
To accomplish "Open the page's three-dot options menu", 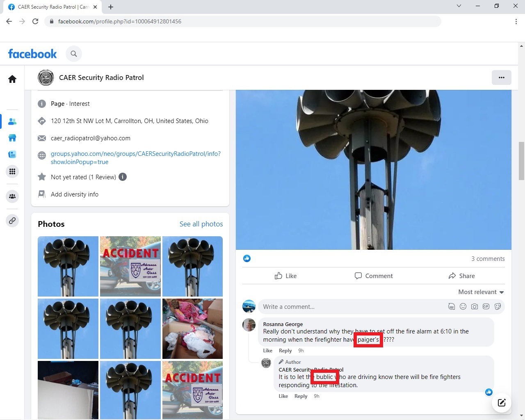I will (x=501, y=78).
